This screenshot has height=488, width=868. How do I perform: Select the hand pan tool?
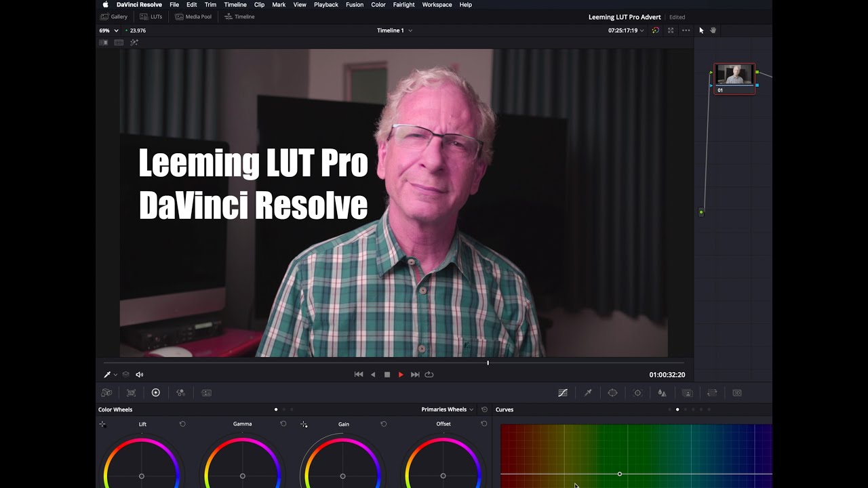(x=713, y=30)
